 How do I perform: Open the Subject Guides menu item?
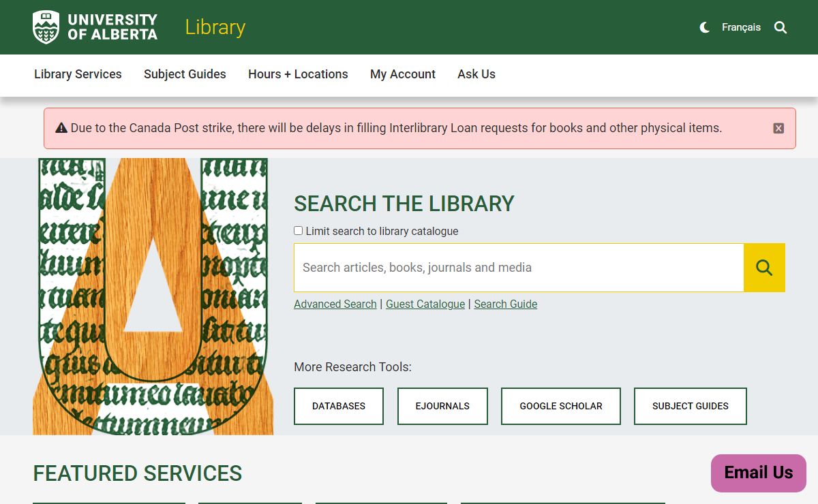tap(185, 74)
